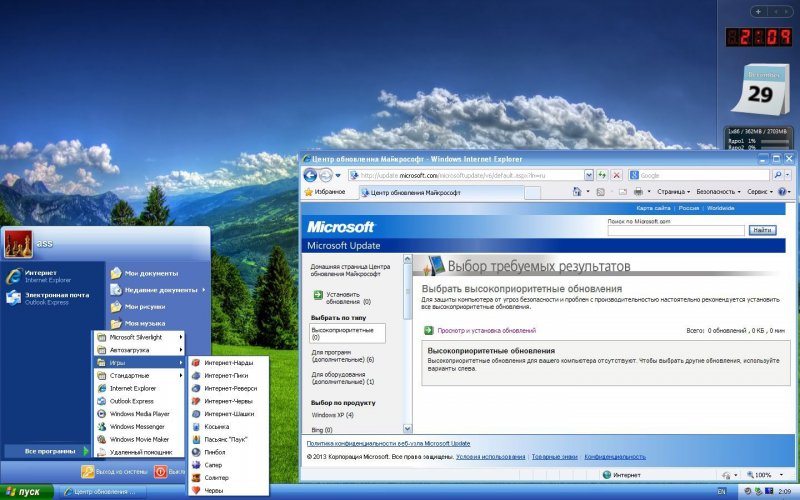The image size is (800, 500).
Task: Click the EN language indicator
Action: (721, 492)
